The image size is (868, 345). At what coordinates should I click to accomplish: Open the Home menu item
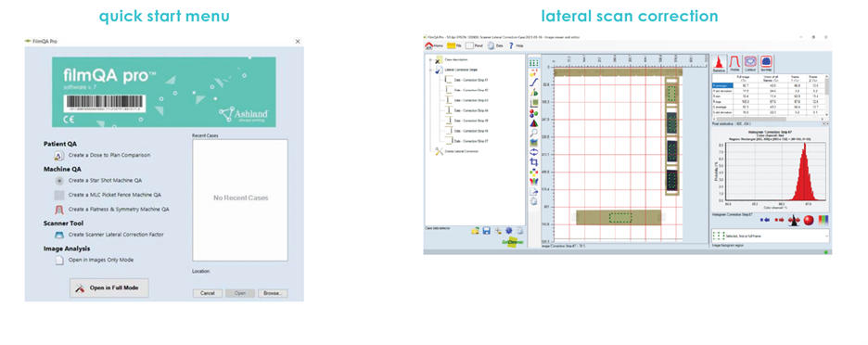(434, 46)
